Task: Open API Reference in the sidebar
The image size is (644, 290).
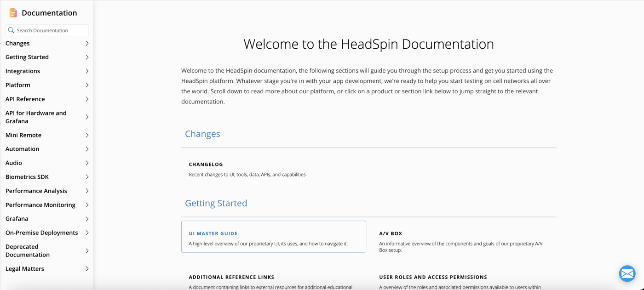Action: [x=25, y=99]
